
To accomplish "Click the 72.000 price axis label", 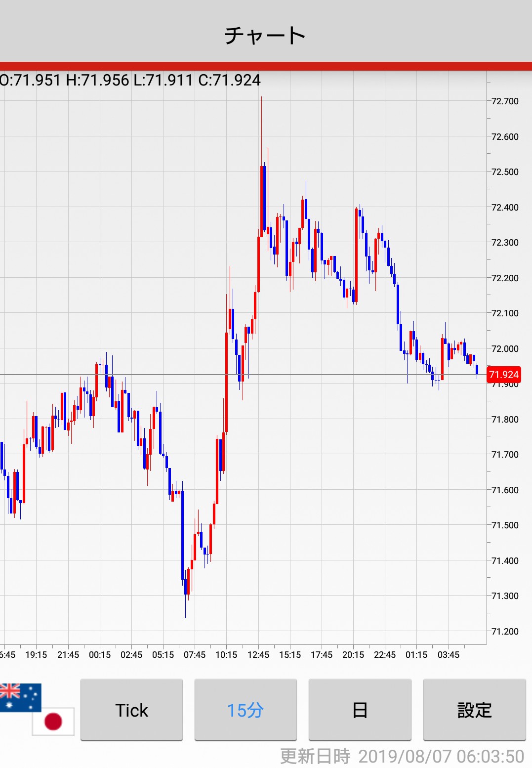I will [505, 349].
